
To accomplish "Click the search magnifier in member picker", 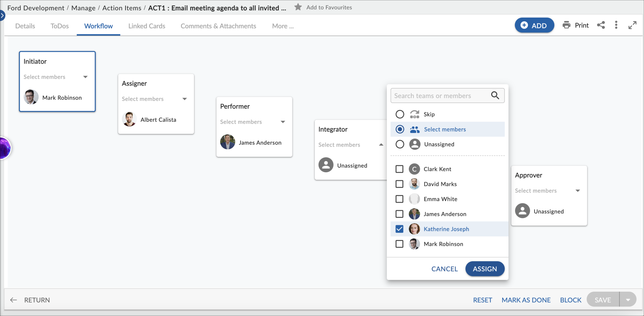I will pyautogui.click(x=495, y=95).
